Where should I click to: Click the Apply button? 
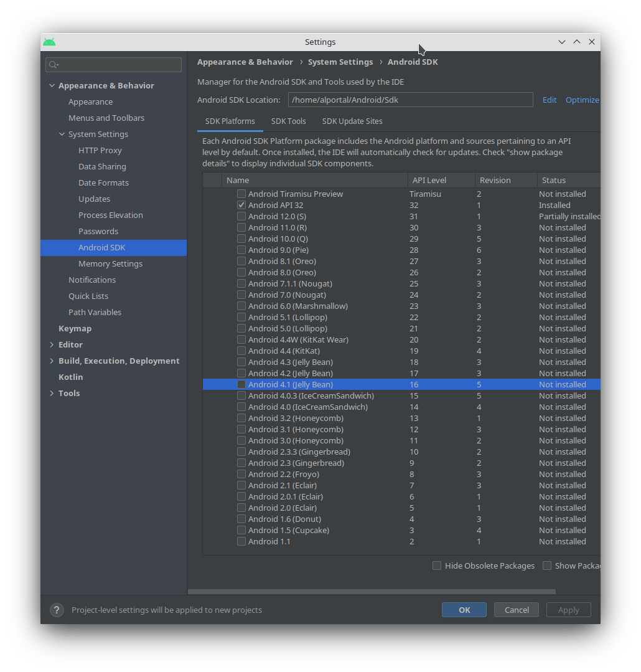click(x=569, y=610)
